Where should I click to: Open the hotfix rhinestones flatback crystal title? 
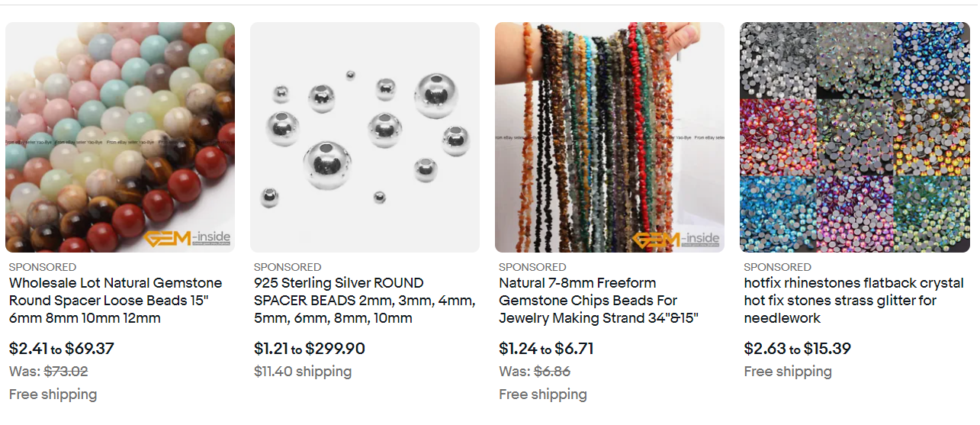tap(854, 301)
